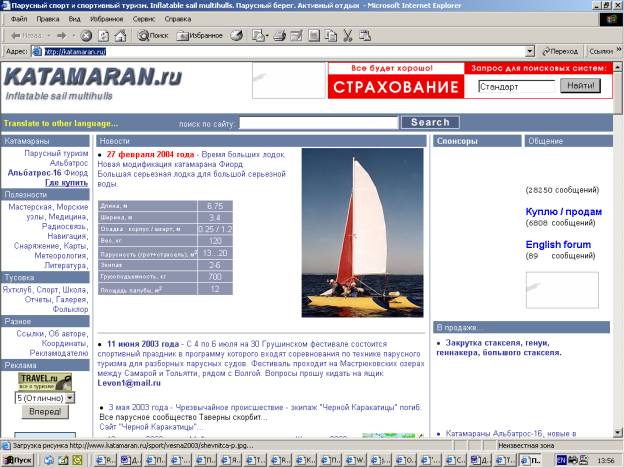Click the Translate to other language link

click(x=61, y=123)
